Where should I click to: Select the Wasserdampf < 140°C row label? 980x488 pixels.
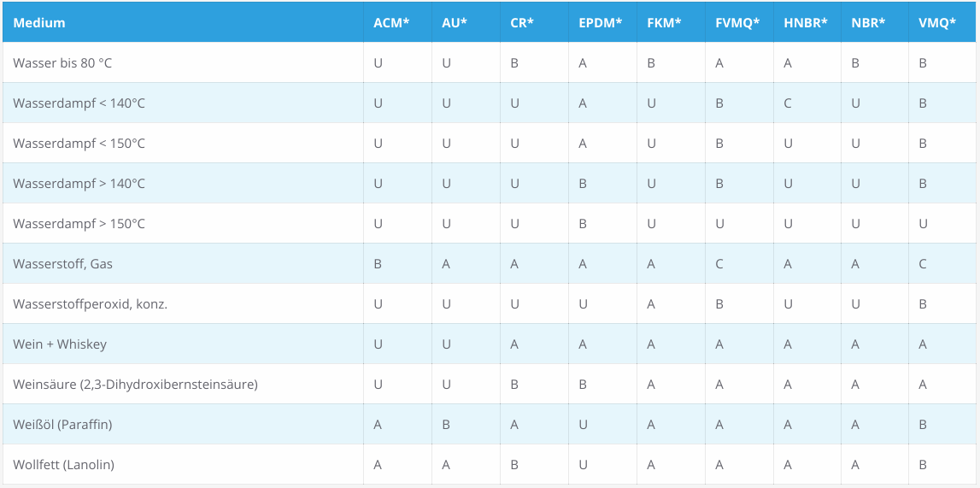tap(79, 103)
